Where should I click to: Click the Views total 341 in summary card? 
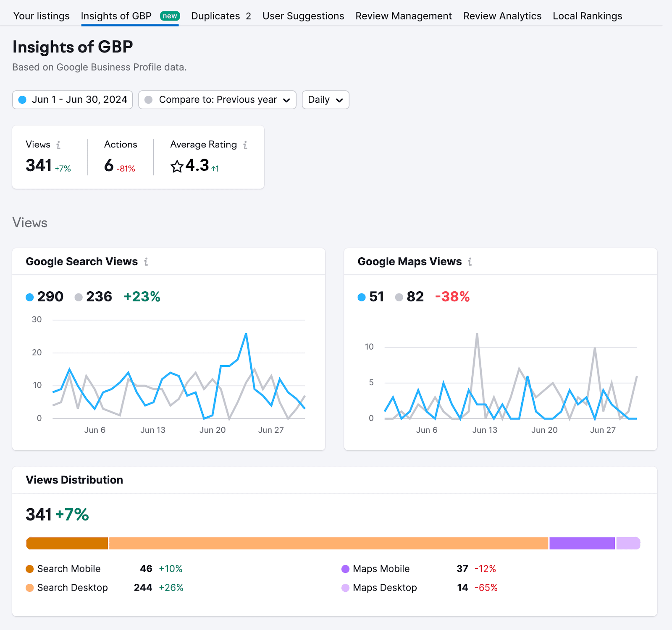click(x=39, y=165)
